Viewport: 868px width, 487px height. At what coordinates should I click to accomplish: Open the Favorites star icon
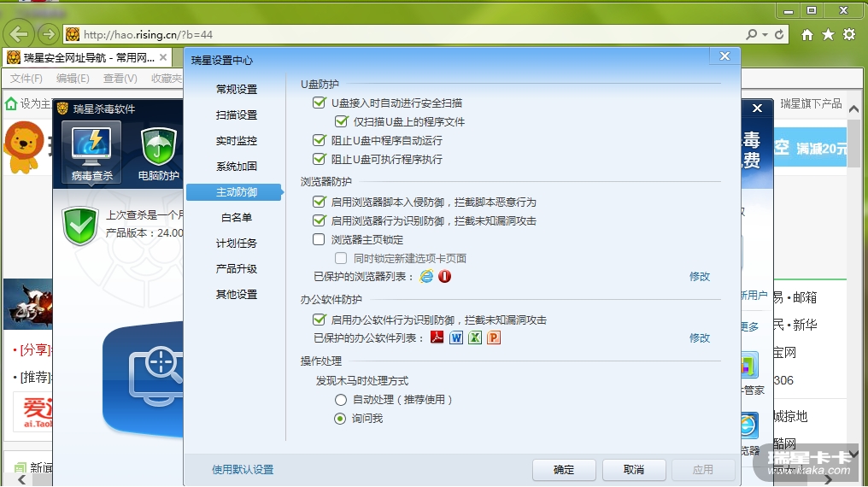tap(828, 35)
